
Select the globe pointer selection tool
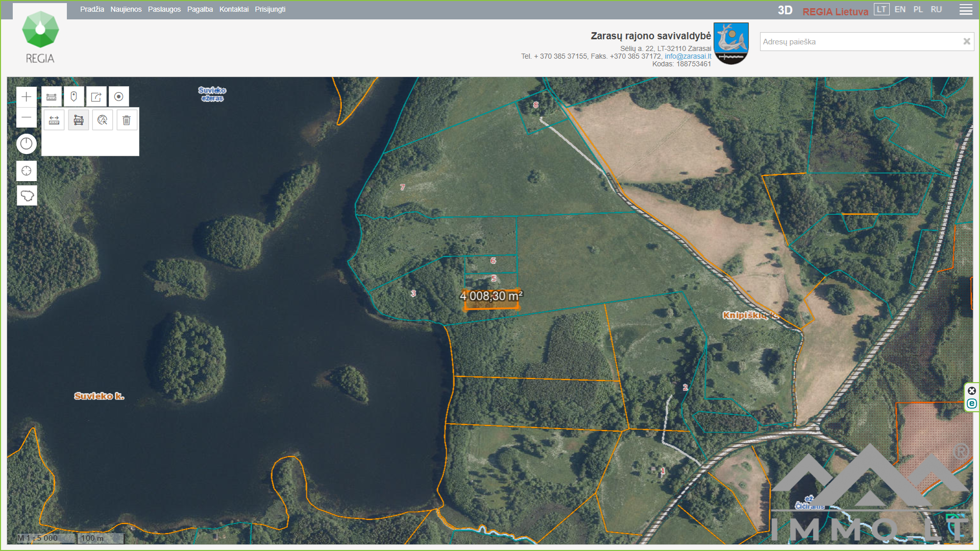pyautogui.click(x=103, y=120)
